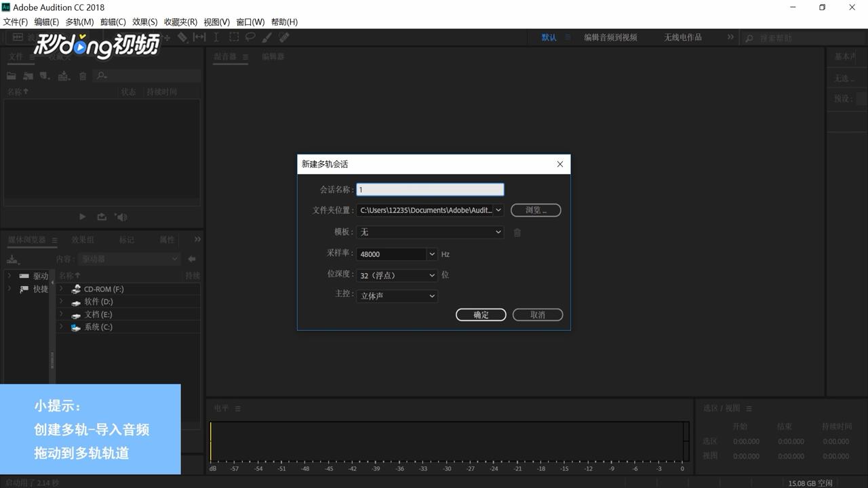Switch to the 无线电作品 workspace
The height and width of the screenshot is (488, 868).
point(683,37)
